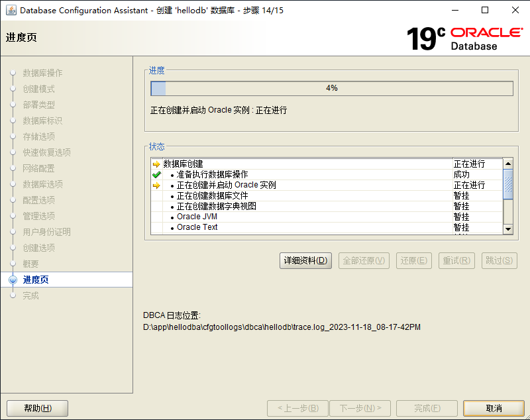Click the 正在创建数据库文件 row
Screen dimensions: 530x420
click(327, 195)
